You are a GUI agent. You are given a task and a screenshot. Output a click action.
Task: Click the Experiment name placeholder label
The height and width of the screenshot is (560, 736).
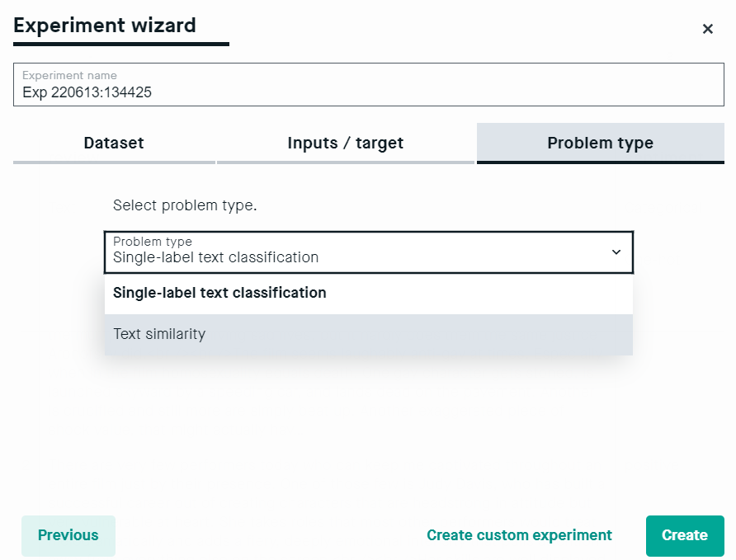(69, 76)
